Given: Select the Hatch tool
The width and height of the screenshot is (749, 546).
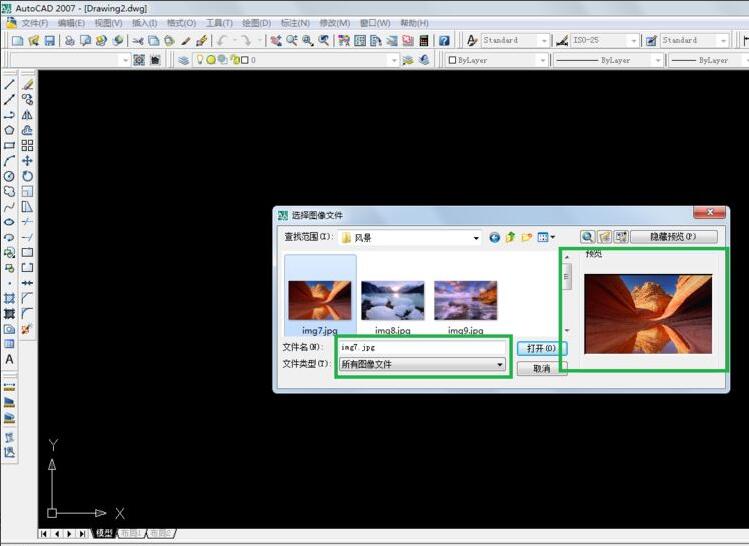Looking at the screenshot, I should (x=9, y=299).
